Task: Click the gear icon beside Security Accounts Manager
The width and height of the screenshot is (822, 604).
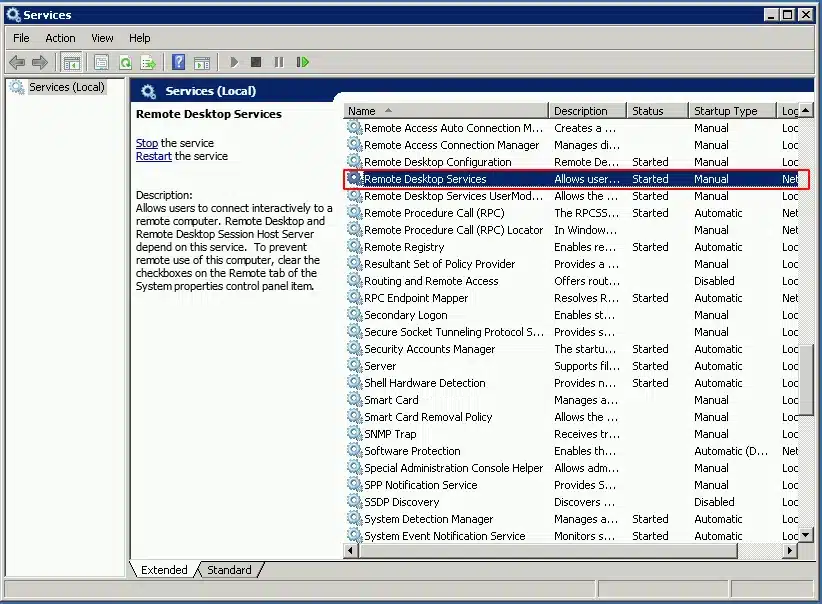Action: click(355, 349)
